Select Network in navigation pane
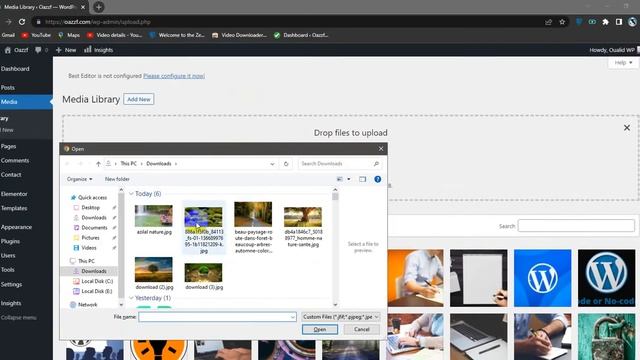 [84, 305]
